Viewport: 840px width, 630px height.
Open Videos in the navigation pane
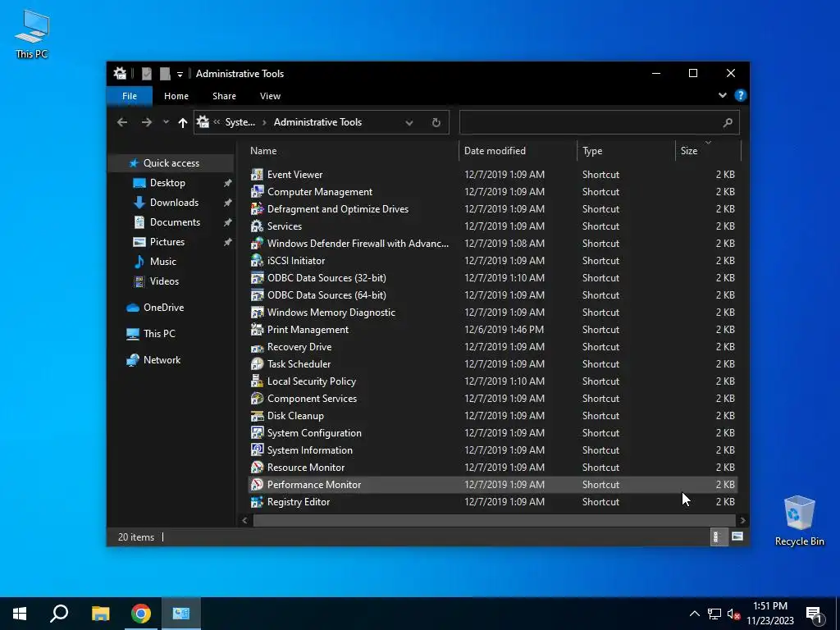point(164,281)
